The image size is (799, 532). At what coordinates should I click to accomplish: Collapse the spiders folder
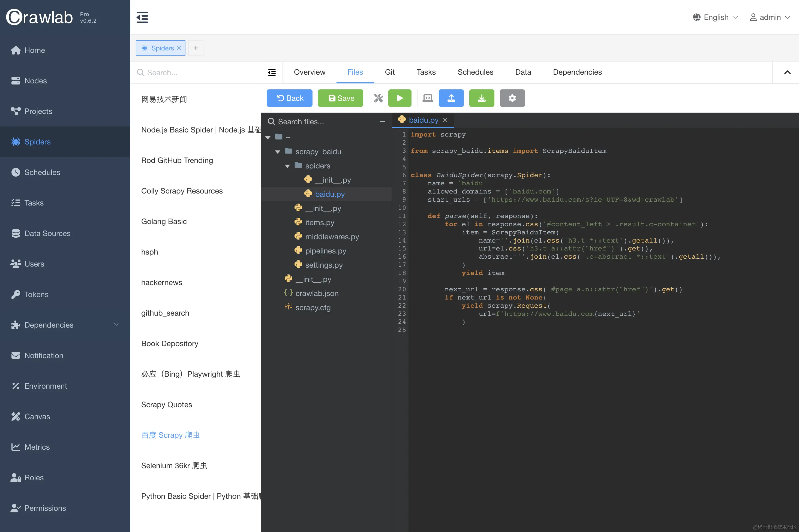click(x=287, y=166)
